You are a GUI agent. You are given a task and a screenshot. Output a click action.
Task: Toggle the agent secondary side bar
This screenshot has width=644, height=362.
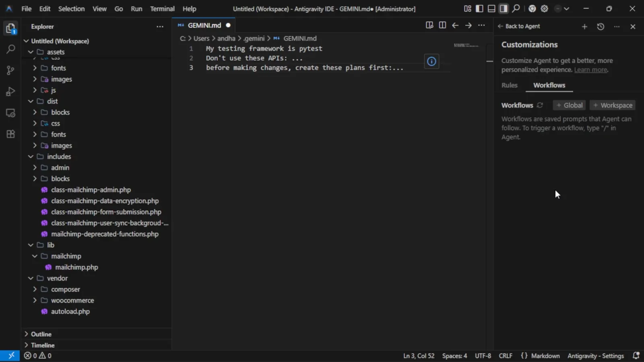pyautogui.click(x=504, y=8)
